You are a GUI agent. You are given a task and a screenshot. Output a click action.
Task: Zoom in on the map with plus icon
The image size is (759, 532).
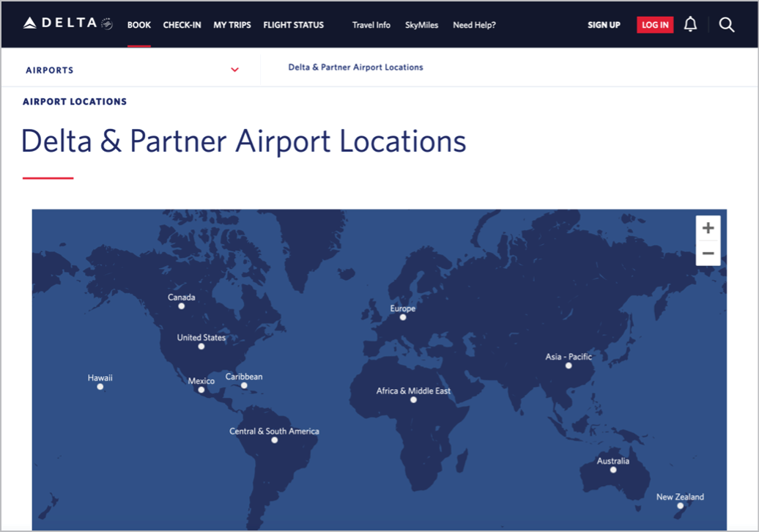(708, 227)
